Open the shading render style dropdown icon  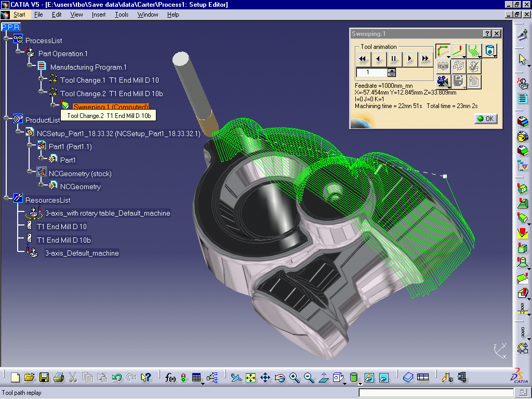[x=354, y=378]
